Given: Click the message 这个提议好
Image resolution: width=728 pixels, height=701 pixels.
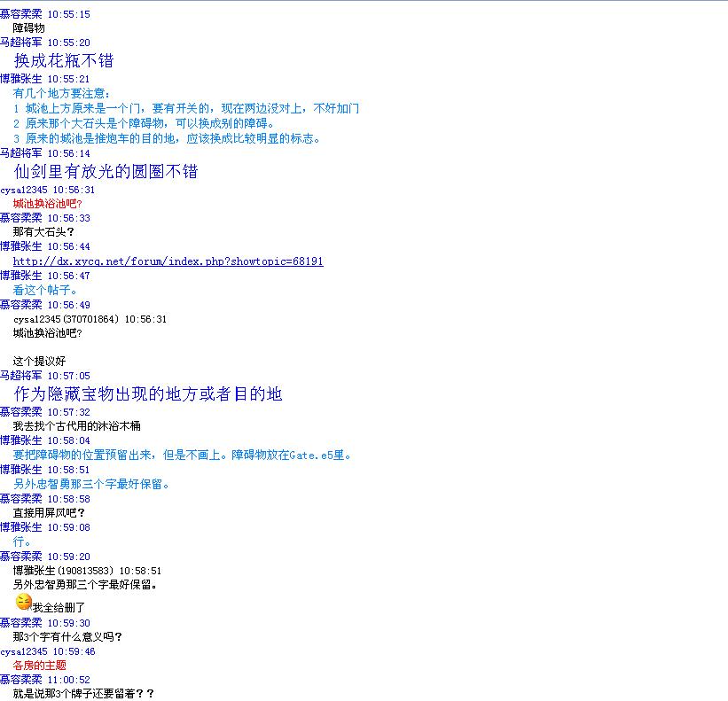Looking at the screenshot, I should click(40, 361).
